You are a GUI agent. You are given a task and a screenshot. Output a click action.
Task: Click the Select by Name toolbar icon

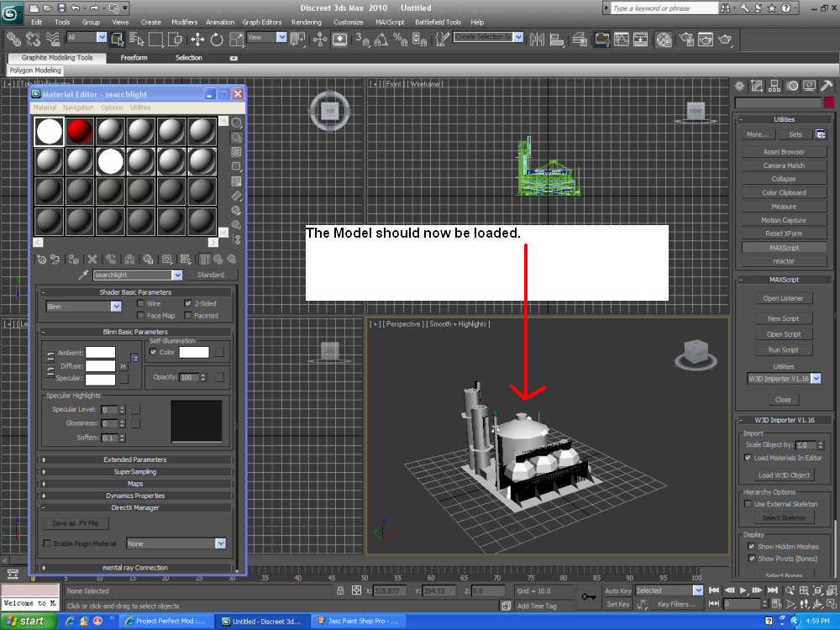pos(137,39)
